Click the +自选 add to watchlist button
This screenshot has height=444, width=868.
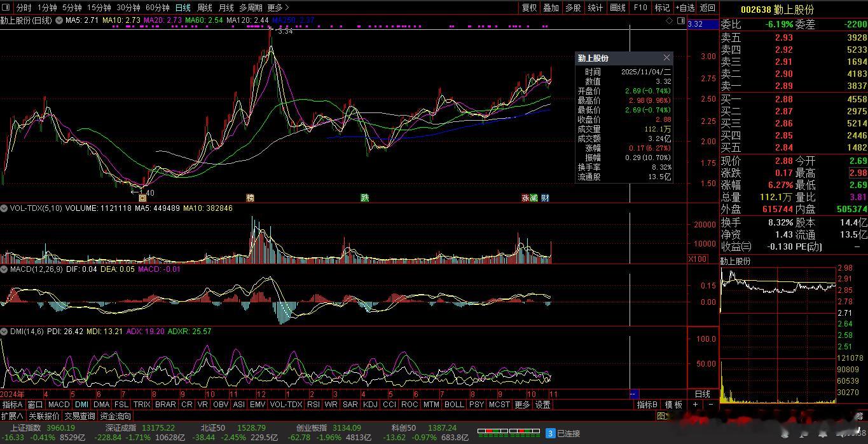coord(684,8)
